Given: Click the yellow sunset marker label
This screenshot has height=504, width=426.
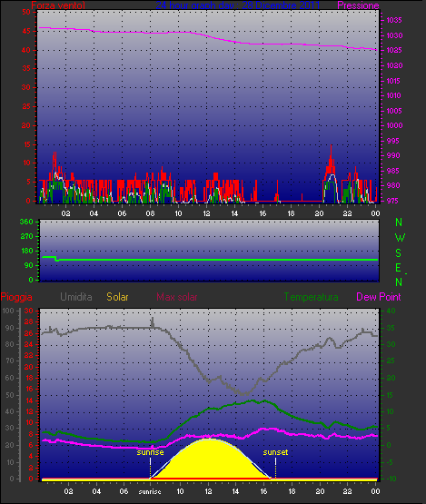Looking at the screenshot, I should [275, 452].
